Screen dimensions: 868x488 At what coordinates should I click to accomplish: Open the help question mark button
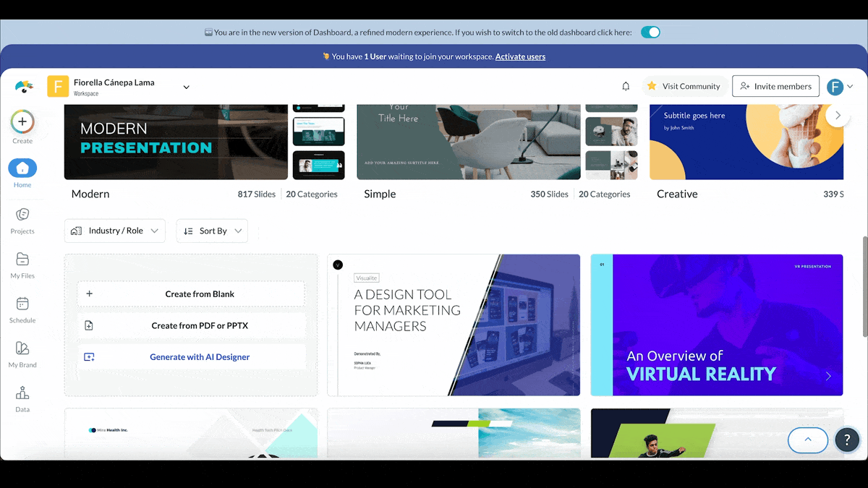point(846,440)
